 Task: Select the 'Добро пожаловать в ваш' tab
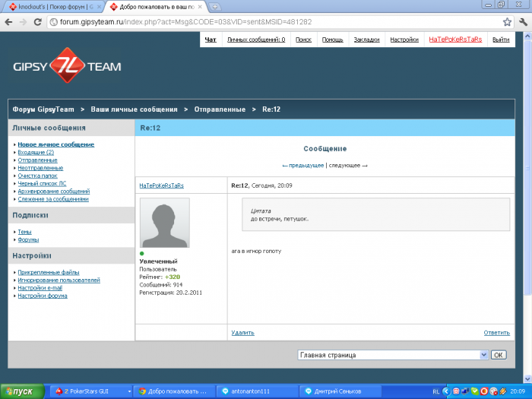point(154,7)
